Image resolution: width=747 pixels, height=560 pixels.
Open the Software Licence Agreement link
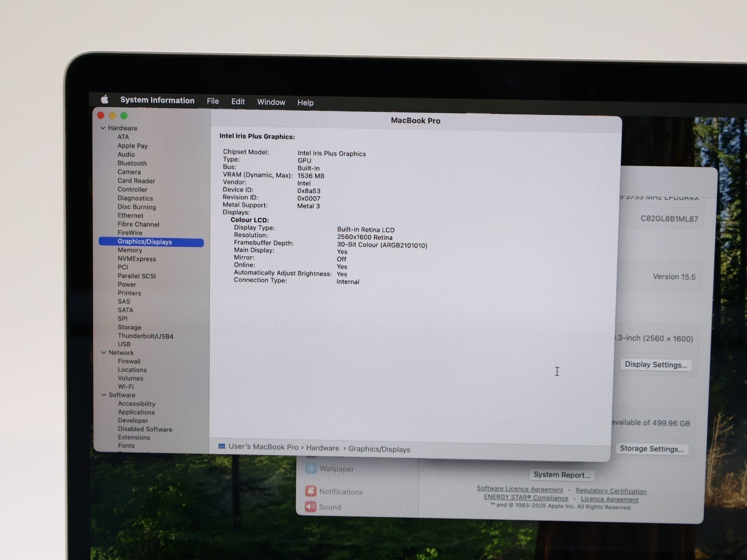pyautogui.click(x=520, y=489)
